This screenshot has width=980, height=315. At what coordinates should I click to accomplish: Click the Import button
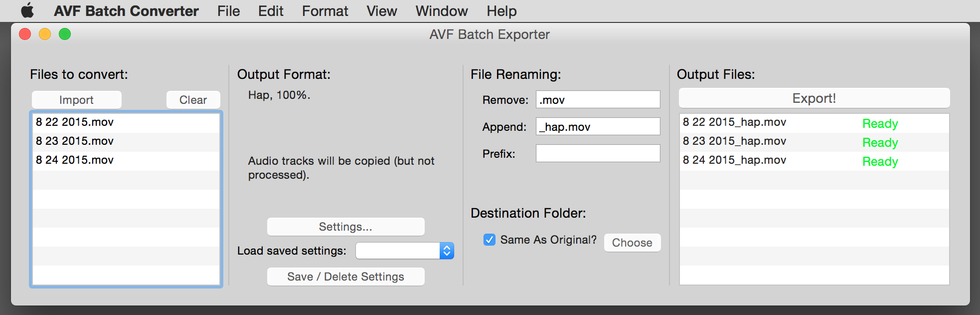point(76,100)
